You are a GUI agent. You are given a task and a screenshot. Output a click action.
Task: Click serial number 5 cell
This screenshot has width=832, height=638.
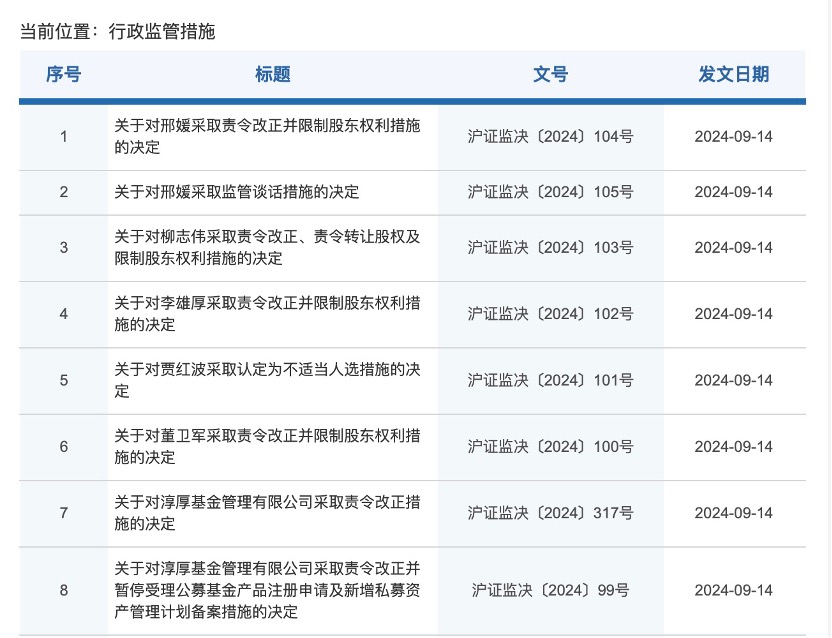[64, 381]
